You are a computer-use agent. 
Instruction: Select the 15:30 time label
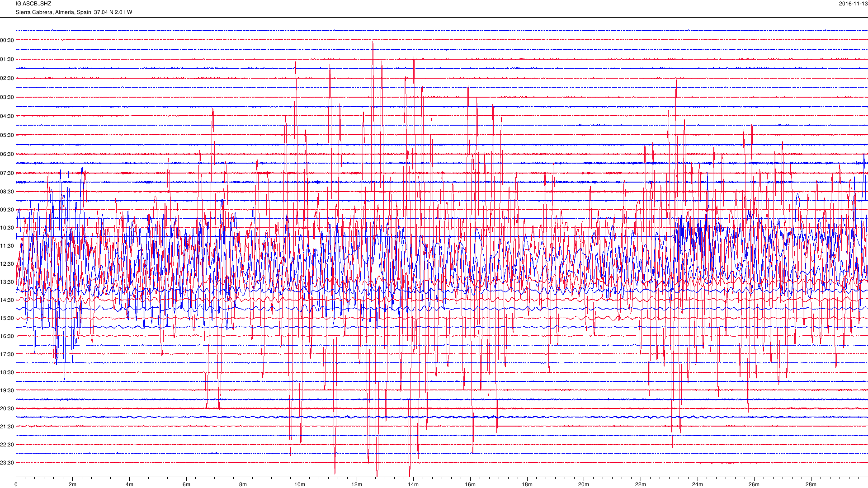coord(7,318)
